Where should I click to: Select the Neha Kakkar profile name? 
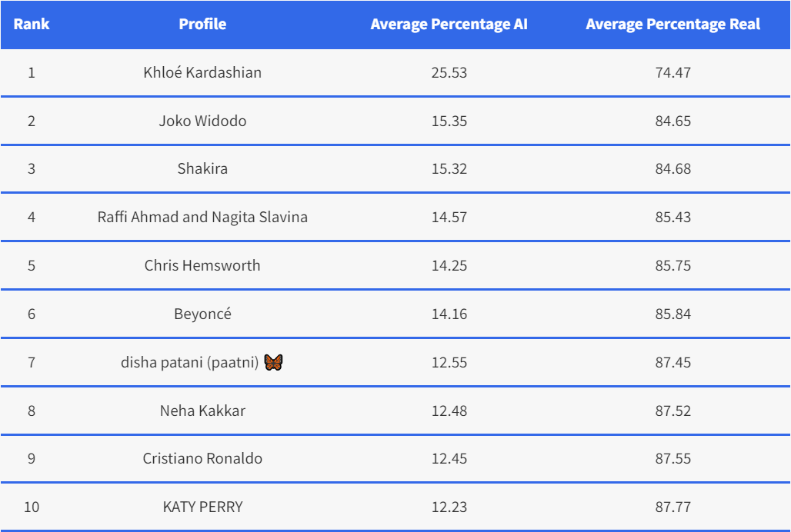coord(202,411)
